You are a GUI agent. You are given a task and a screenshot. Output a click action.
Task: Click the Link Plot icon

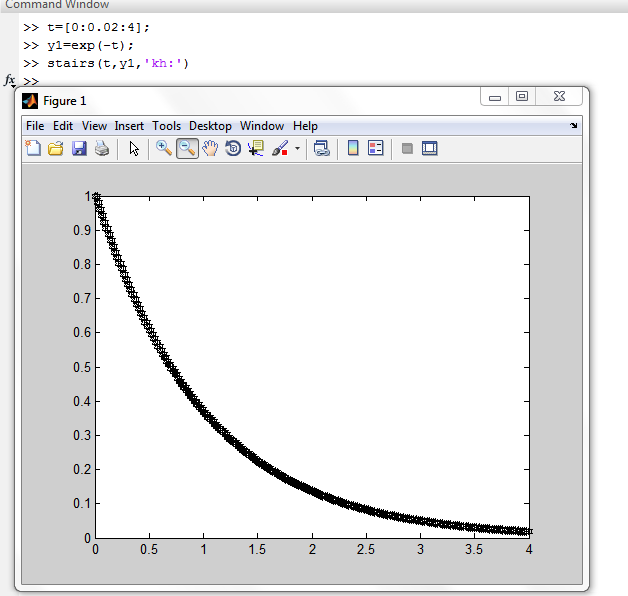point(322,148)
